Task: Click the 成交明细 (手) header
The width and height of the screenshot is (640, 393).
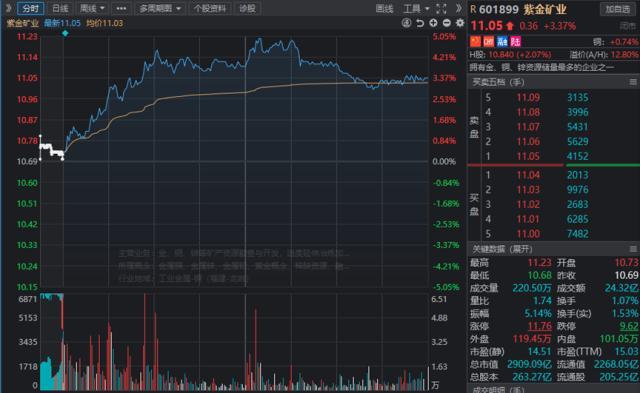Action: (498, 389)
